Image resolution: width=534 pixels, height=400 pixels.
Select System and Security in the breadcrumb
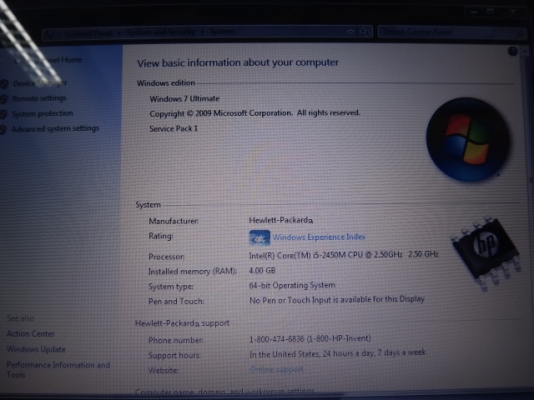pyautogui.click(x=161, y=32)
